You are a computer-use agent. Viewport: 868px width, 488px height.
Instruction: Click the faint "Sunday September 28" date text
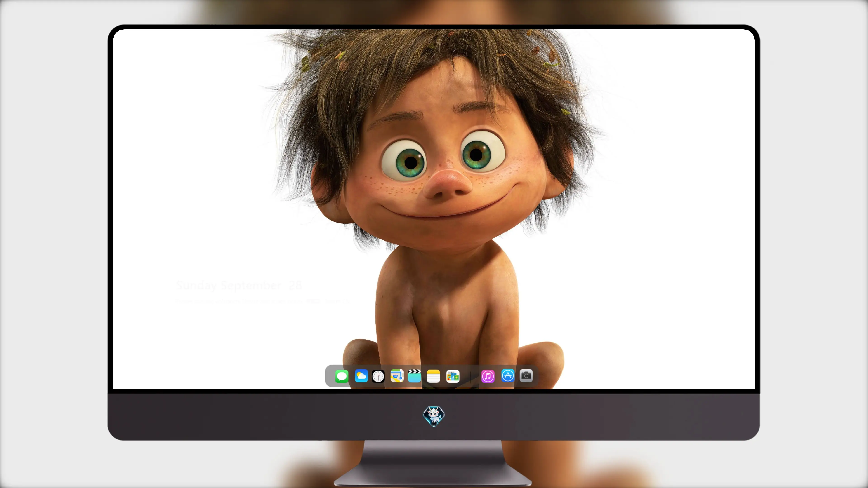(x=238, y=286)
